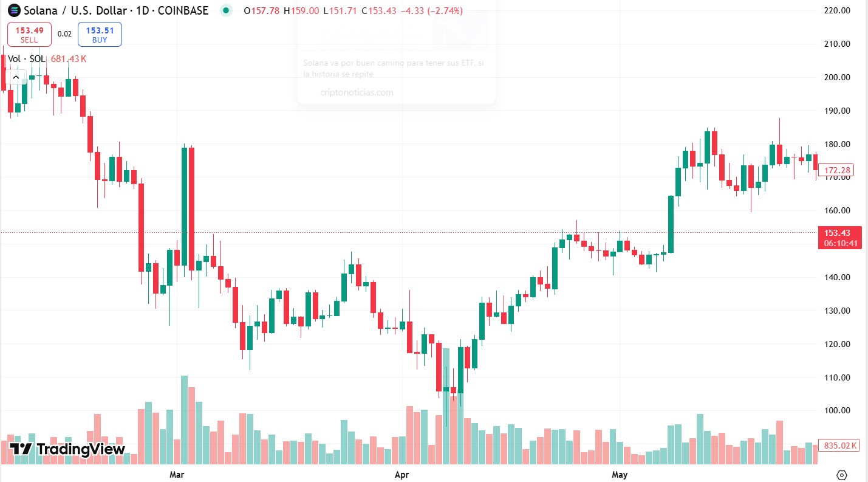Click the 200.00 price scale level

(836, 77)
